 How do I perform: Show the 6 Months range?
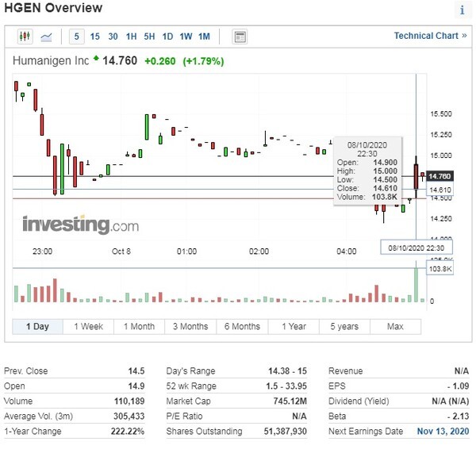pyautogui.click(x=242, y=326)
